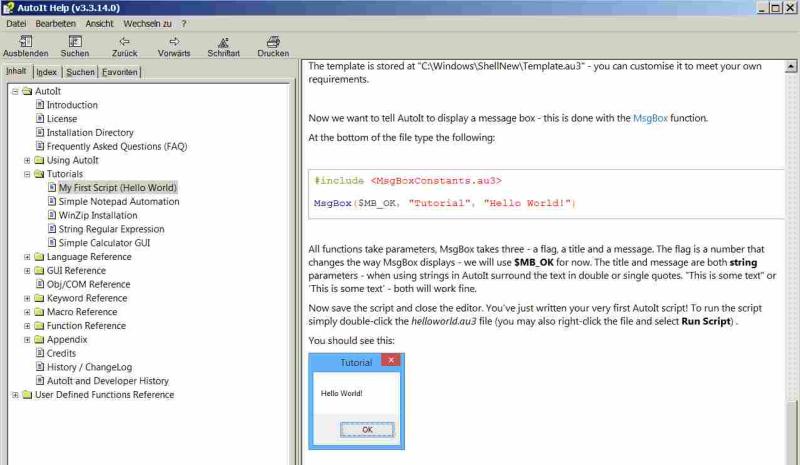The width and height of the screenshot is (800, 465).
Task: Click the Ausblenden toolbar icon
Action: click(26, 41)
